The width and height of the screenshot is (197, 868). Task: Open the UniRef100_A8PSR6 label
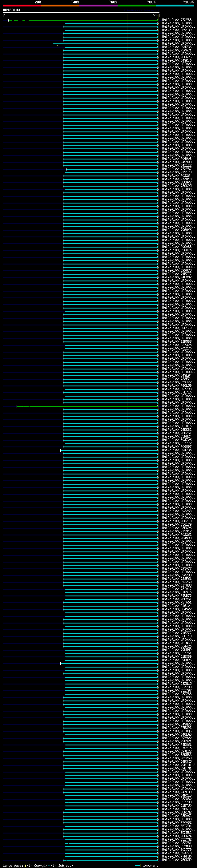[177, 528]
